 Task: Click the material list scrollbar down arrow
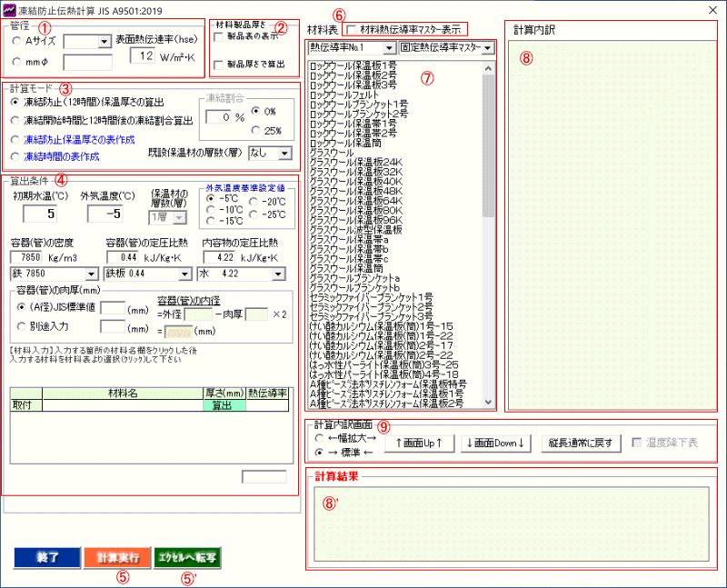tap(490, 402)
